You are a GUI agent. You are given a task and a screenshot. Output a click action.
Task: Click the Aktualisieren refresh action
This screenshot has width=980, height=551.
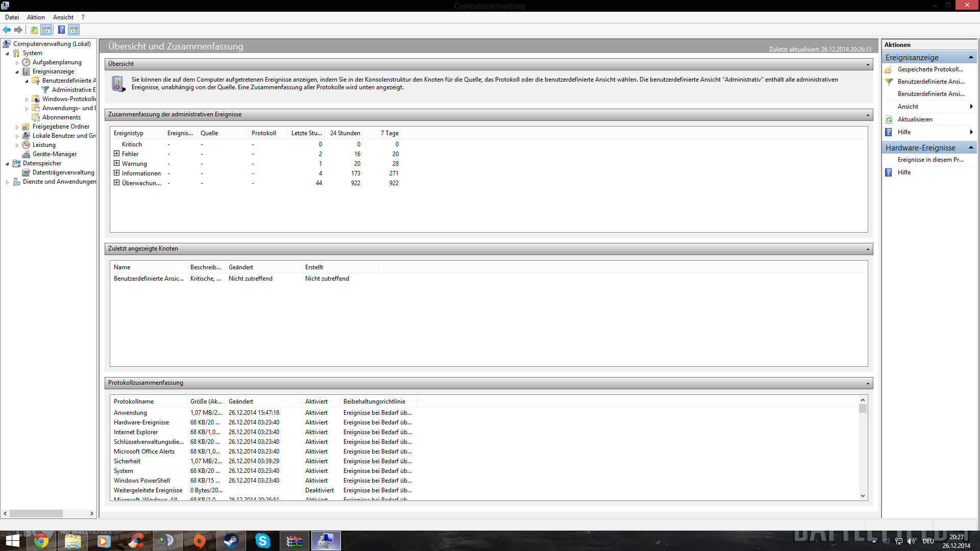coord(915,119)
